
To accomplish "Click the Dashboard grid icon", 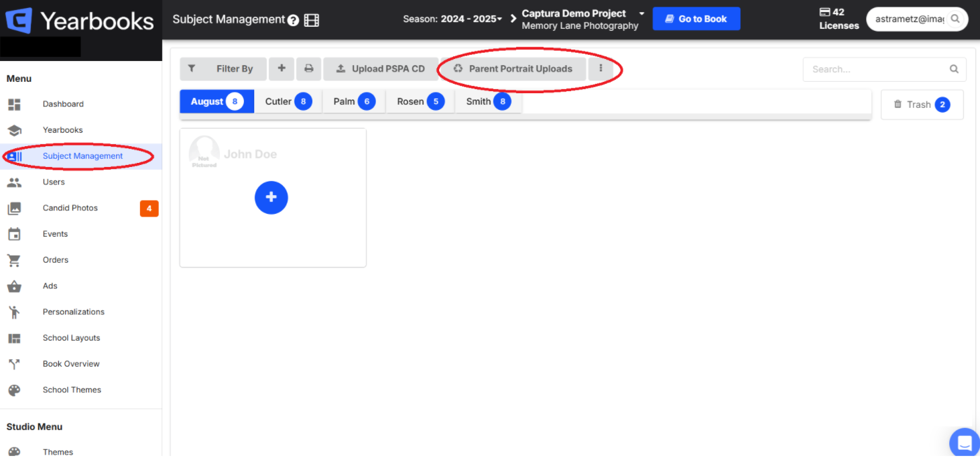I will coord(14,105).
